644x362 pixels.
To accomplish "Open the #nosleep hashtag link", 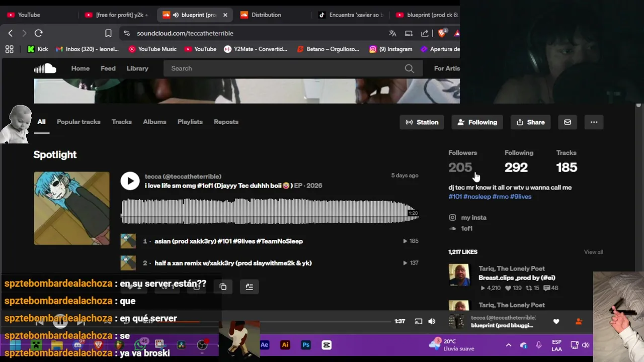I will pyautogui.click(x=477, y=197).
